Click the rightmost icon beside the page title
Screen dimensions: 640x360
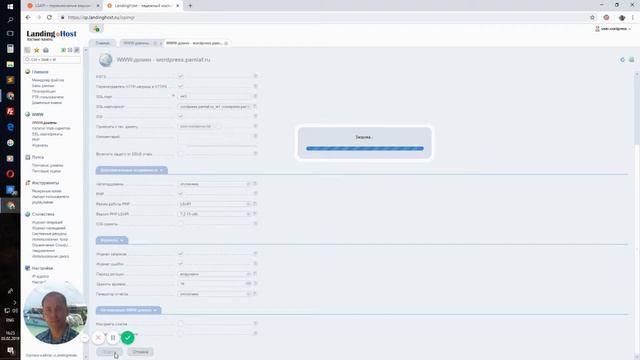coord(631,60)
